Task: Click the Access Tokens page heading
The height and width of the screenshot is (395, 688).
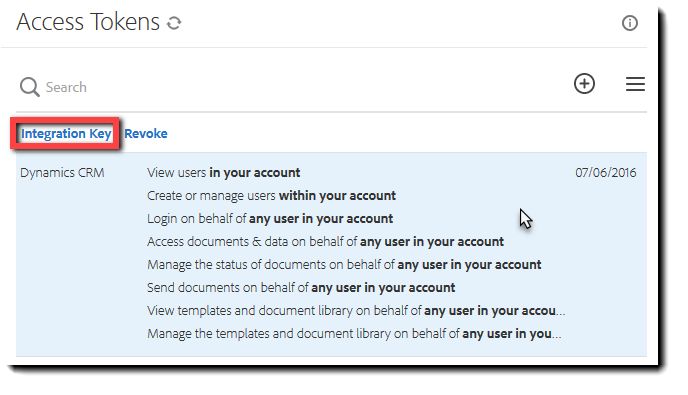Action: click(88, 22)
